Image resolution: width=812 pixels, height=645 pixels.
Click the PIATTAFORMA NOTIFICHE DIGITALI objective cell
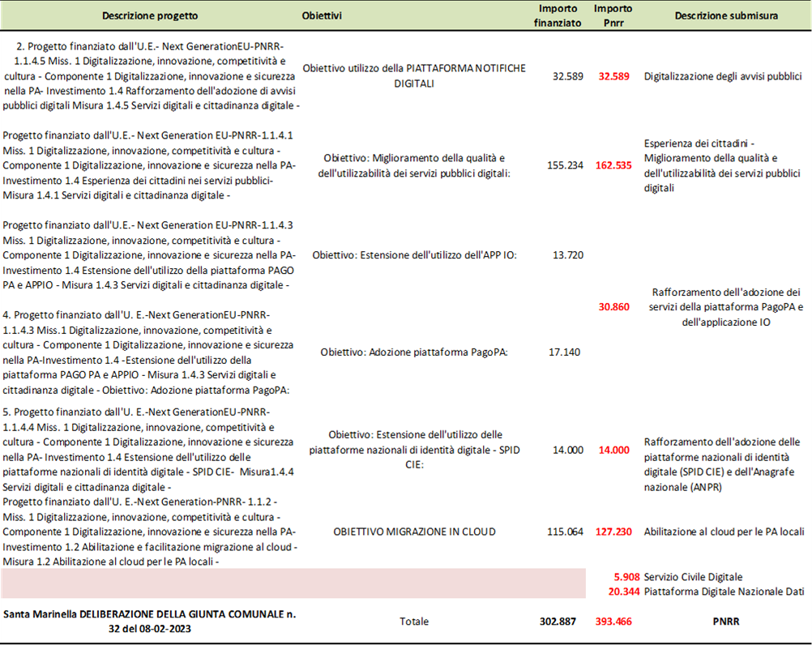click(x=414, y=76)
